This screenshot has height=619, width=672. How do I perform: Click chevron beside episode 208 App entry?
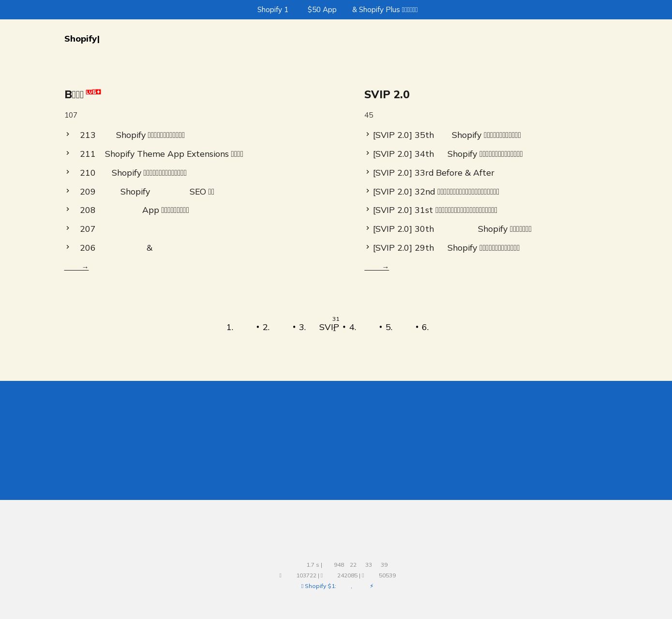point(68,209)
